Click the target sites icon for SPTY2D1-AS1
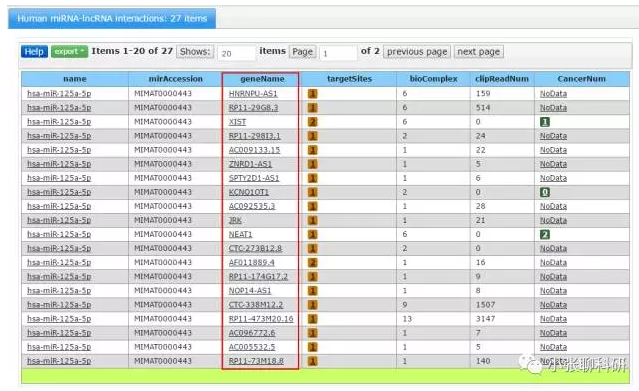639x391 pixels. coord(313,178)
